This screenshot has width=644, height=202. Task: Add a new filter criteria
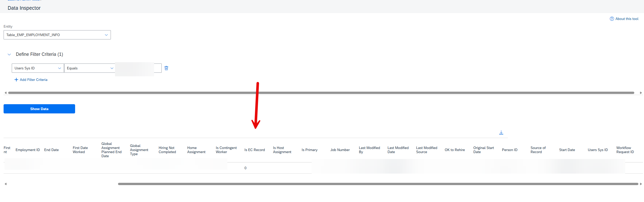31,80
